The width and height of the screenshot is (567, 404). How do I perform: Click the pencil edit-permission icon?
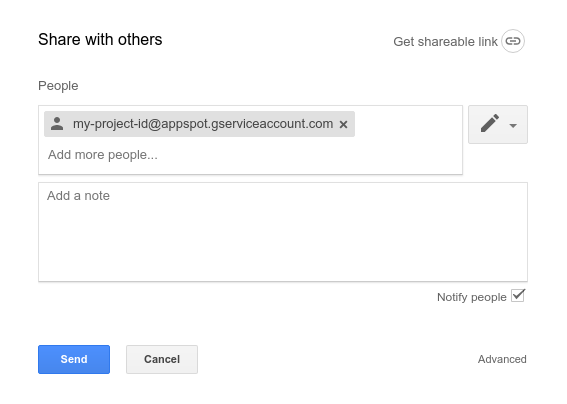[x=490, y=123]
